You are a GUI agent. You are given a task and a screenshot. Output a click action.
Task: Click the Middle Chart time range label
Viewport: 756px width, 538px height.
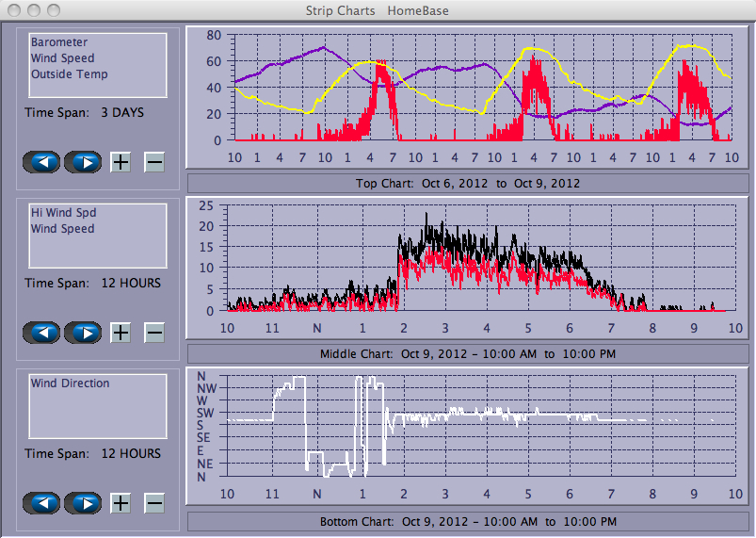click(467, 354)
